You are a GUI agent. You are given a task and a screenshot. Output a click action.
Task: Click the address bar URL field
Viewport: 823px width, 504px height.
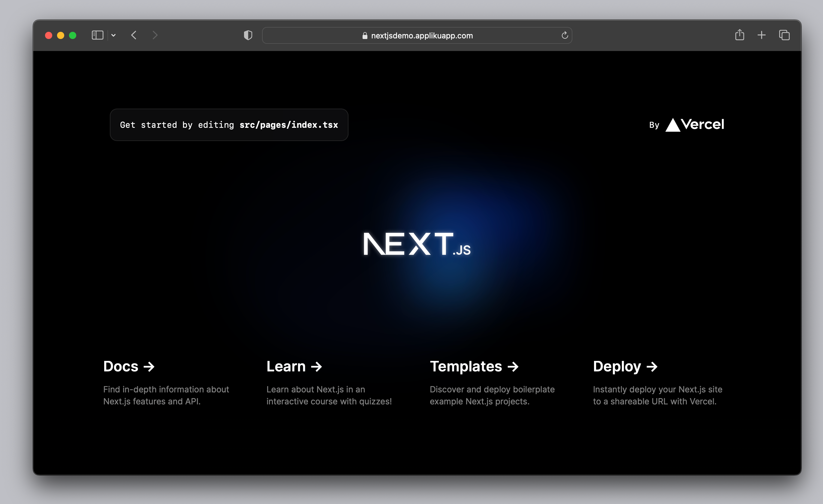(x=421, y=35)
